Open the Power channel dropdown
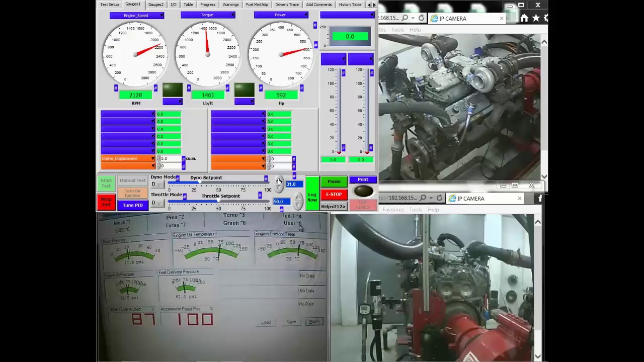This screenshot has height=362, width=644. [x=281, y=15]
